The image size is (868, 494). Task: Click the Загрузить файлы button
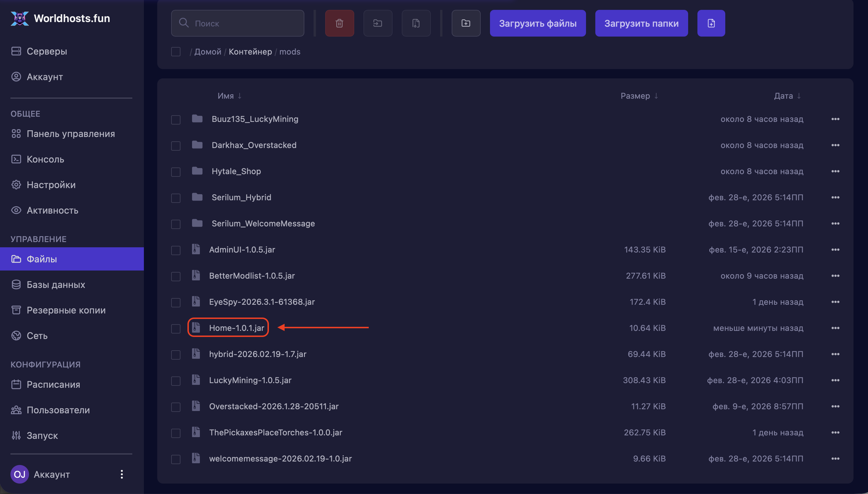(x=537, y=23)
